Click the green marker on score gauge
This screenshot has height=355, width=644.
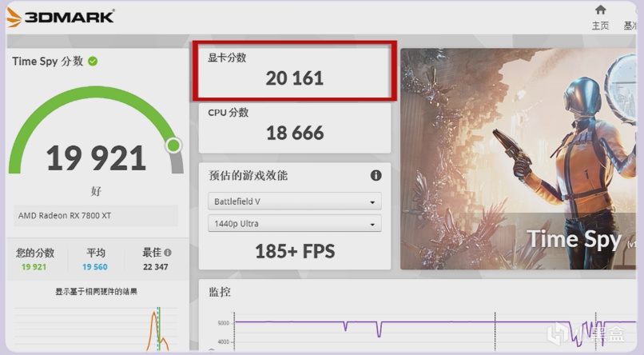173,145
